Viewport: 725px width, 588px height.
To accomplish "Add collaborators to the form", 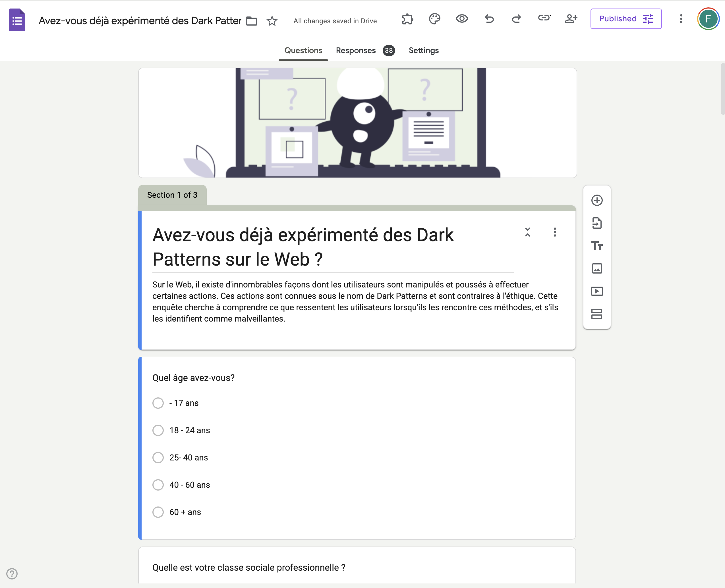I will coord(571,19).
